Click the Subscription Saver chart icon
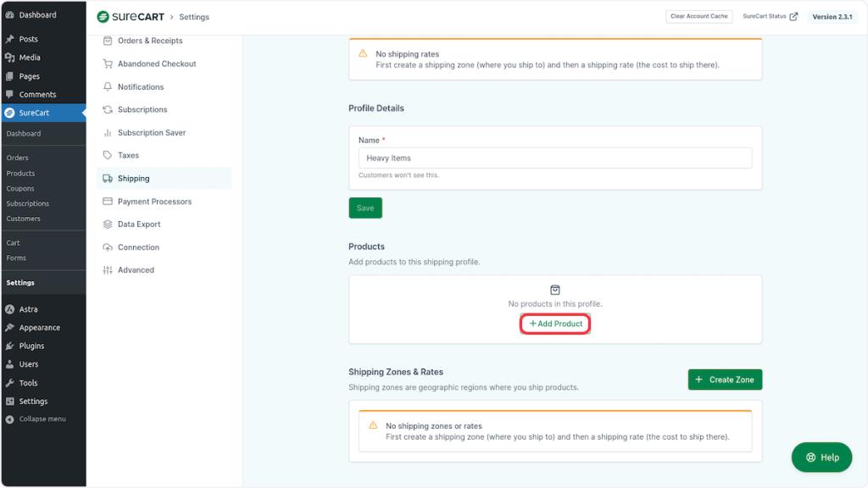This screenshot has width=868, height=488. tap(108, 133)
